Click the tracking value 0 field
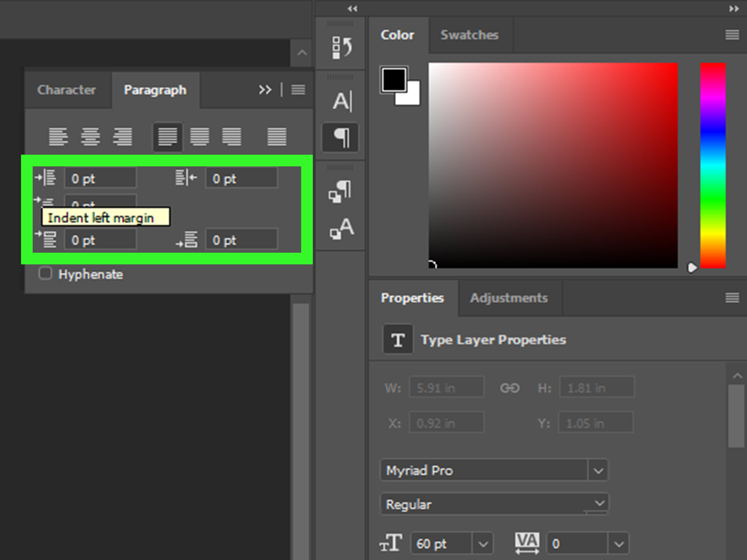This screenshot has height=560, width=747. coord(578,544)
